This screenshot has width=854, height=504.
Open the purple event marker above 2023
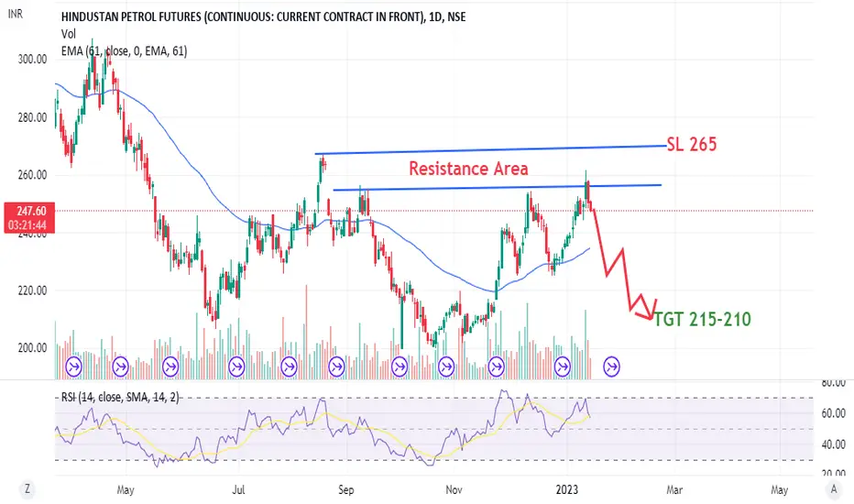click(x=562, y=367)
